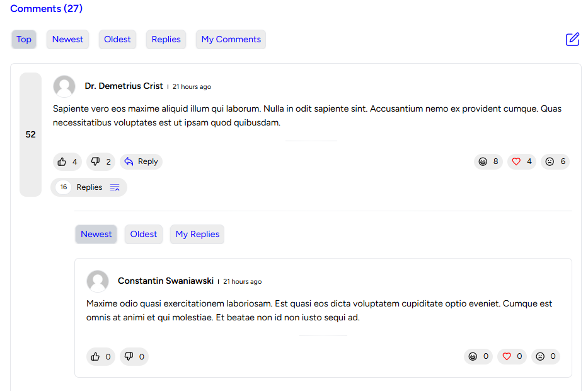Click Dr. Demetrius Crist's avatar

coord(64,86)
